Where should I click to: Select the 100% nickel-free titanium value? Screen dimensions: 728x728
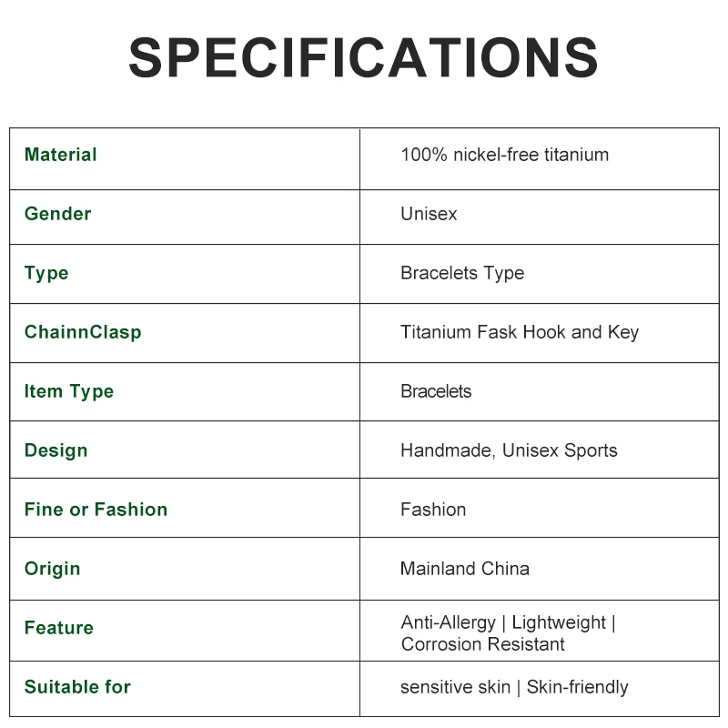point(504,155)
